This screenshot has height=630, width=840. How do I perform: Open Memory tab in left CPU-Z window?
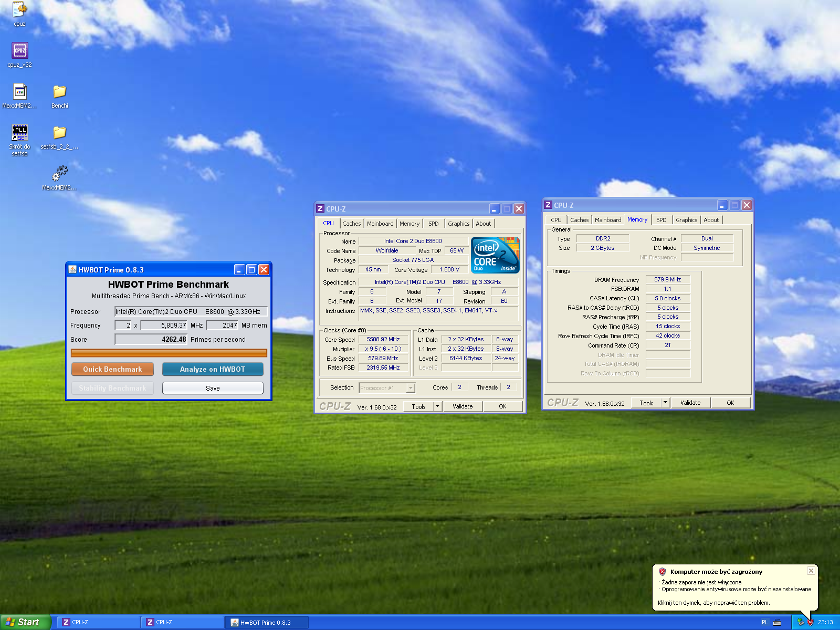click(x=409, y=224)
